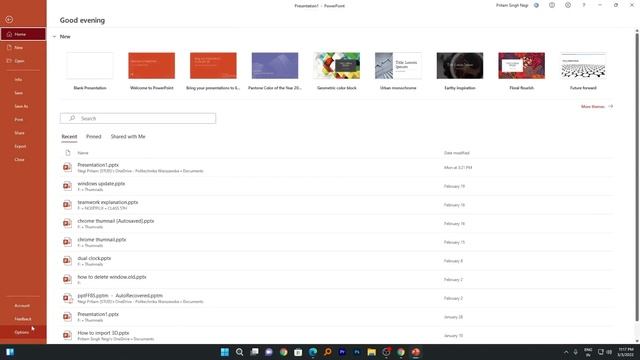Viewport: 640px width, 360px height.
Task: Open the New page in sidebar
Action: [x=23, y=48]
